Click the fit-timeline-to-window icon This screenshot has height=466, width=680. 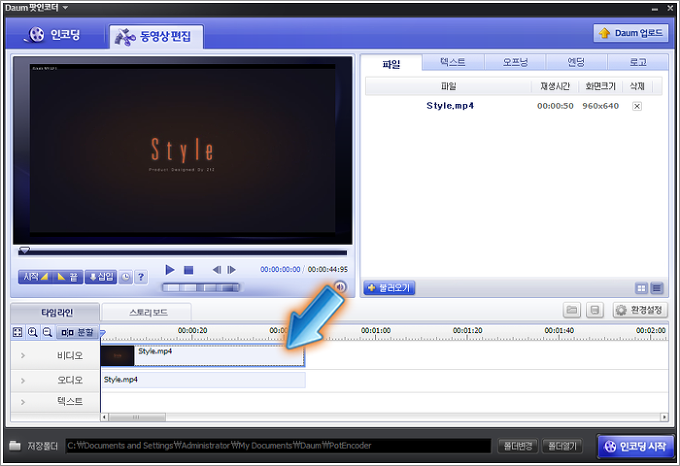click(x=17, y=332)
